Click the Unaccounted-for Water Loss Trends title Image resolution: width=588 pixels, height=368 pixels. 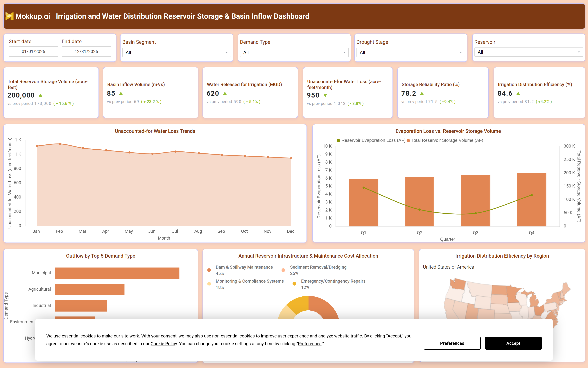pyautogui.click(x=155, y=131)
